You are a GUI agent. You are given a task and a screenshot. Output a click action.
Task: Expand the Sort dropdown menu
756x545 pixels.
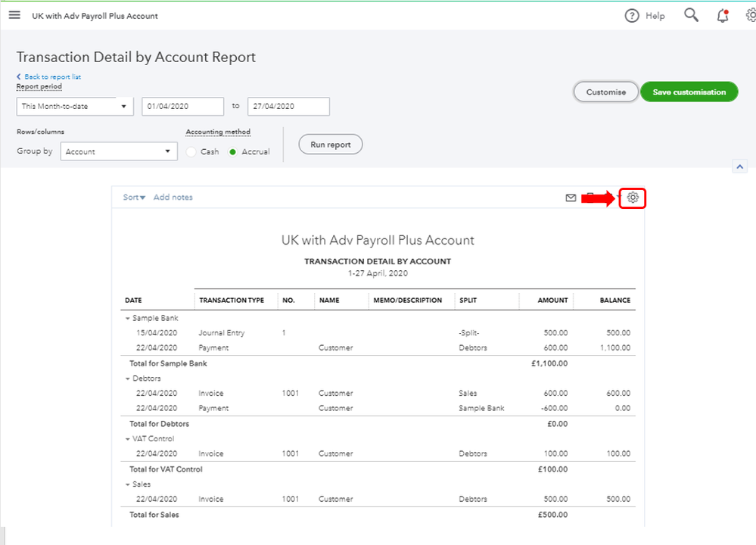tap(134, 198)
